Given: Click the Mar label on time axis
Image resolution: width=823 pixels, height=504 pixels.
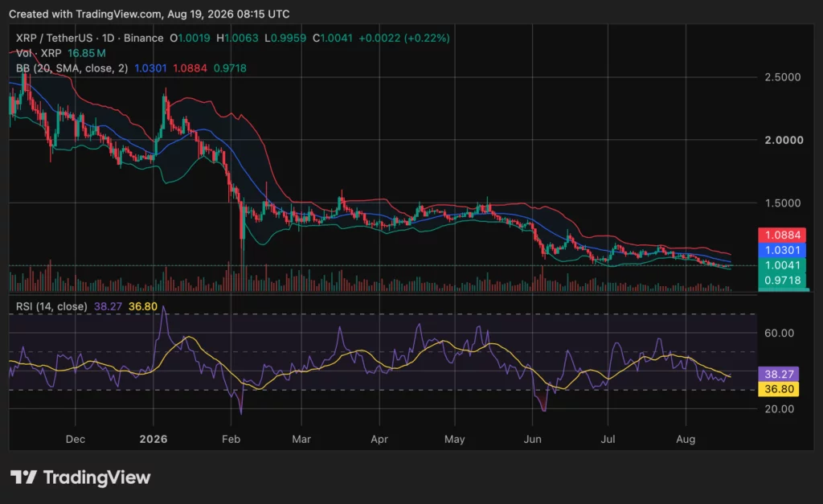Looking at the screenshot, I should click(301, 439).
